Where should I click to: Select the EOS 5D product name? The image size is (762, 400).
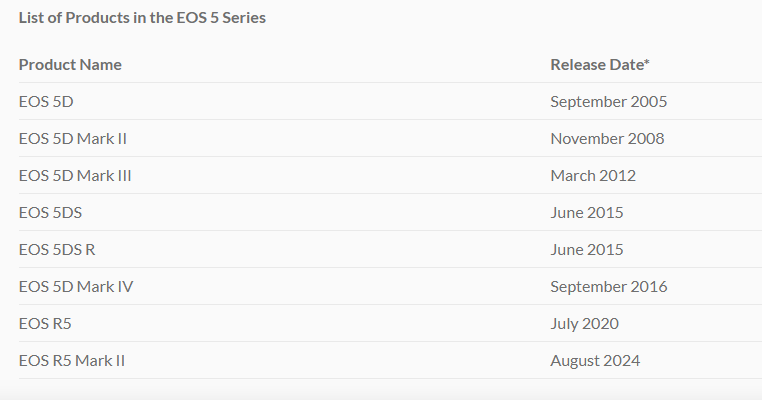[x=46, y=102]
